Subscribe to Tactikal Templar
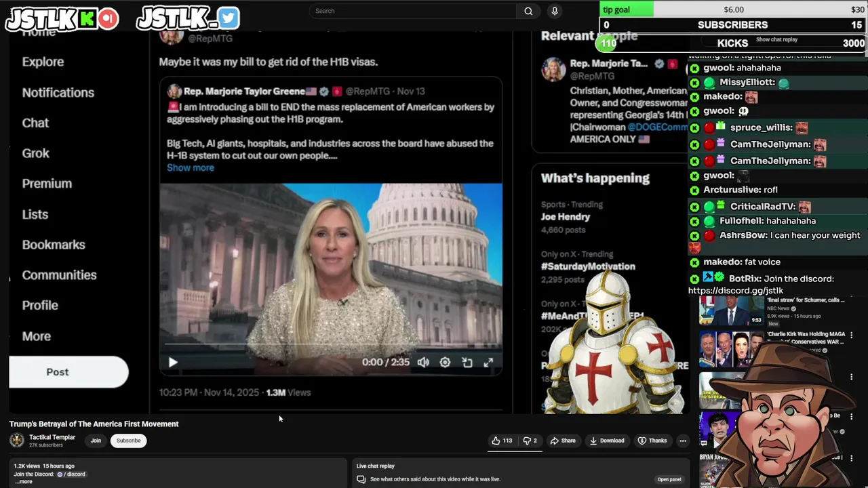The image size is (868, 488). tap(128, 441)
